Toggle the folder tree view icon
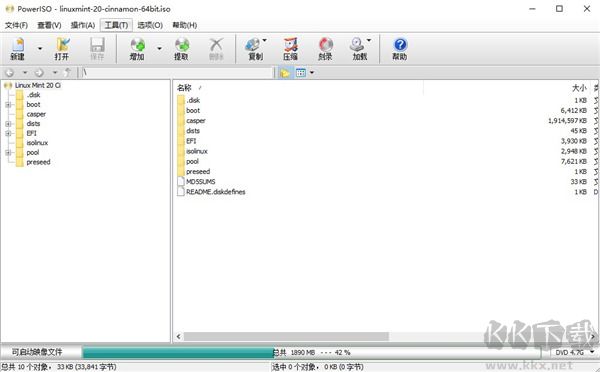This screenshot has width=600, height=372. pyautogui.click(x=285, y=72)
